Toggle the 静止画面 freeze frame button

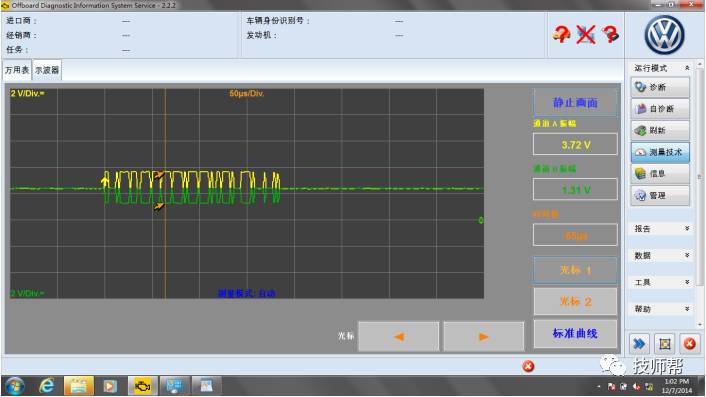pos(575,103)
